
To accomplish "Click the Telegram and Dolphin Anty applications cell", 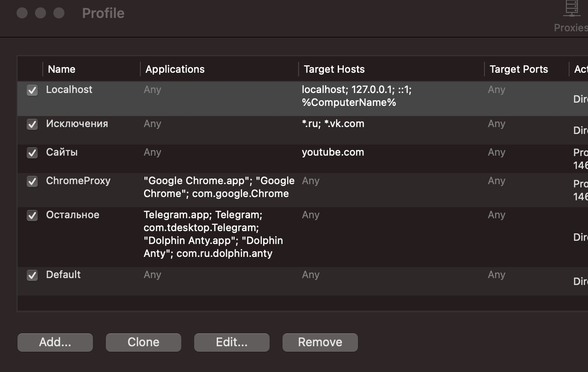I will (x=213, y=234).
